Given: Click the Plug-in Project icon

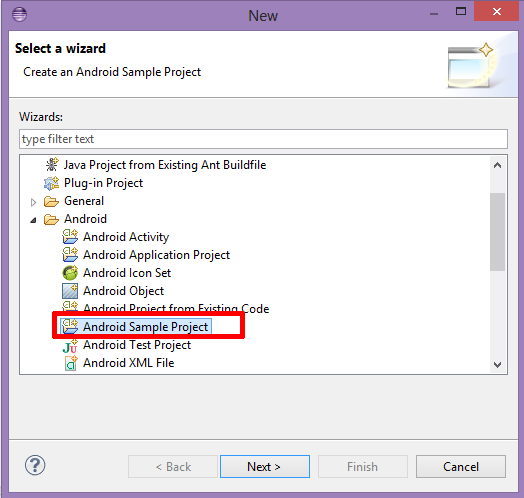Looking at the screenshot, I should click(x=51, y=183).
